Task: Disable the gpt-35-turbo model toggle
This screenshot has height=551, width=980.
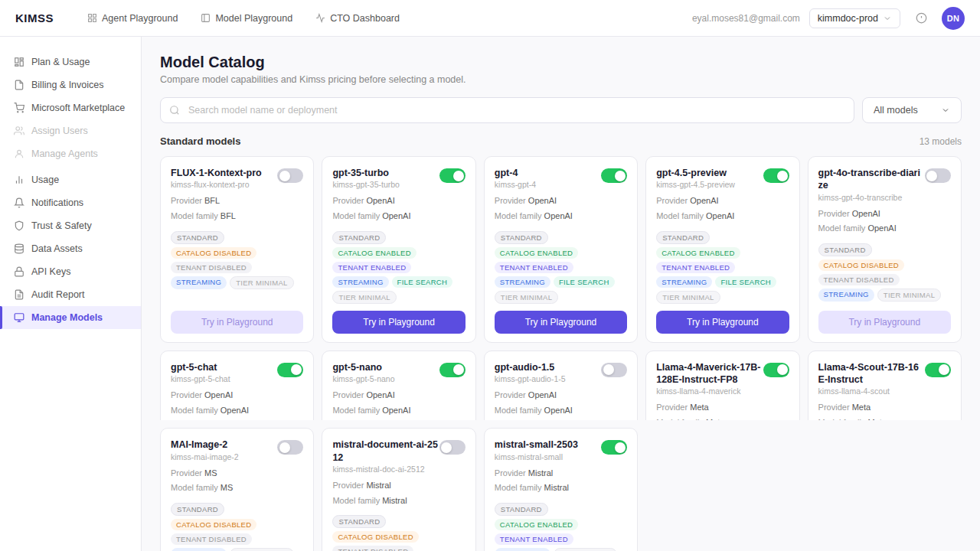Action: pyautogui.click(x=452, y=176)
